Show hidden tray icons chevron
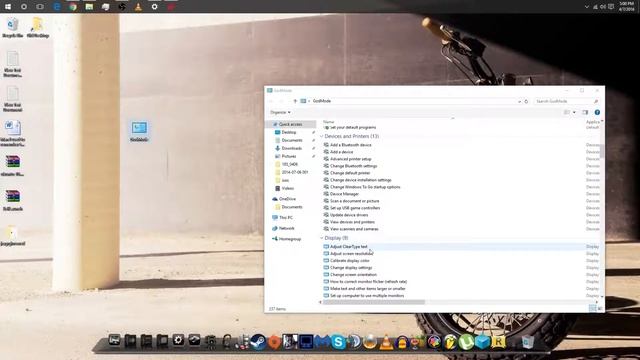Viewport: 640px width, 360px height. click(x=587, y=7)
